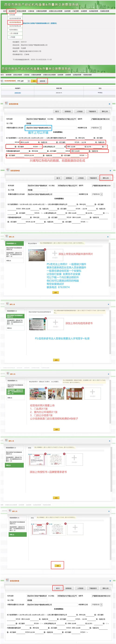Viewport: 116px width, 644px height.
Task: Click 添加图片 plus beside the business license thumbnail
Action: click(55, 255)
